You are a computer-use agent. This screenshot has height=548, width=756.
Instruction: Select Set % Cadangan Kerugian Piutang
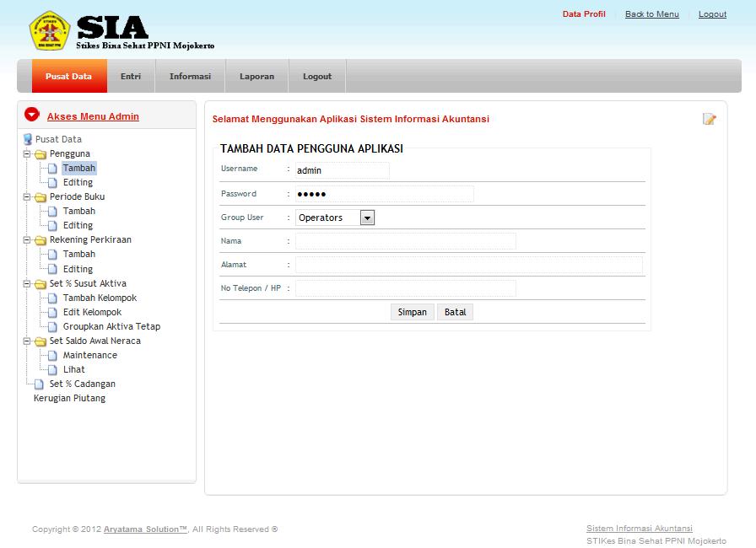point(75,391)
